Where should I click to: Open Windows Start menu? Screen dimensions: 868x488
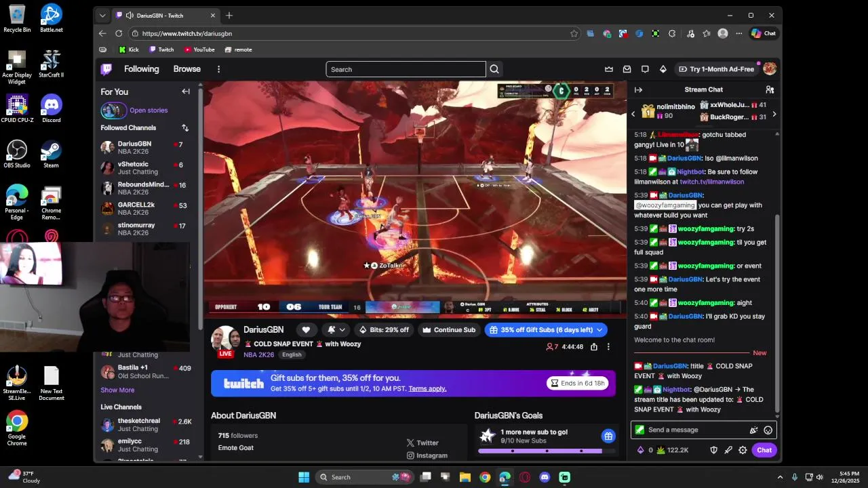coord(304,477)
